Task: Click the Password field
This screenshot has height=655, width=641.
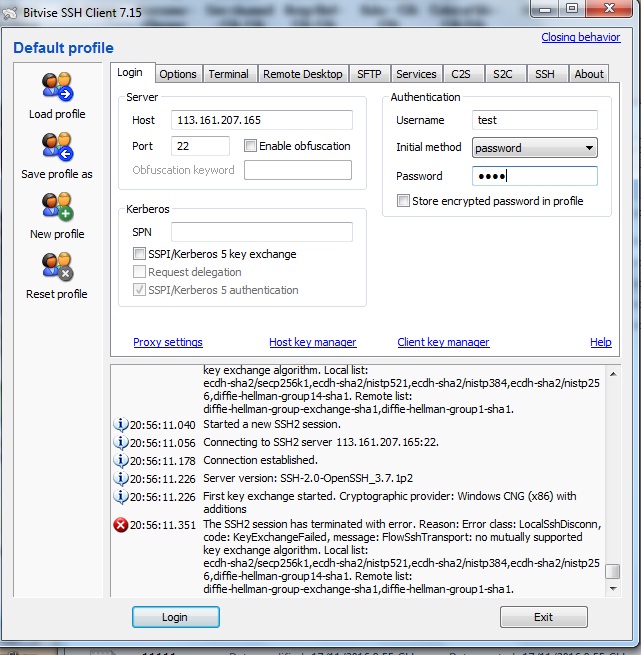Action: point(534,176)
